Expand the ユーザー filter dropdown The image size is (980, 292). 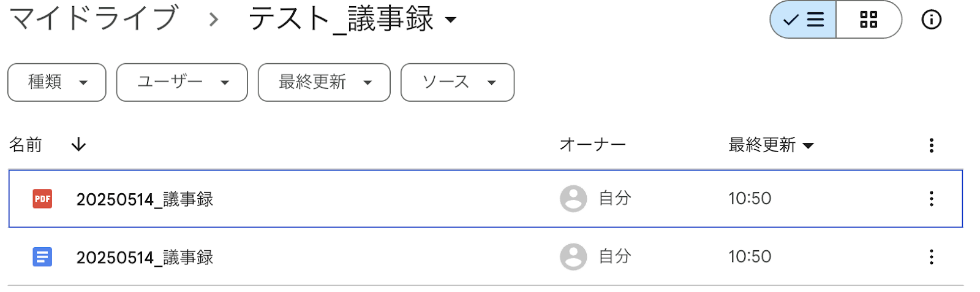(182, 82)
